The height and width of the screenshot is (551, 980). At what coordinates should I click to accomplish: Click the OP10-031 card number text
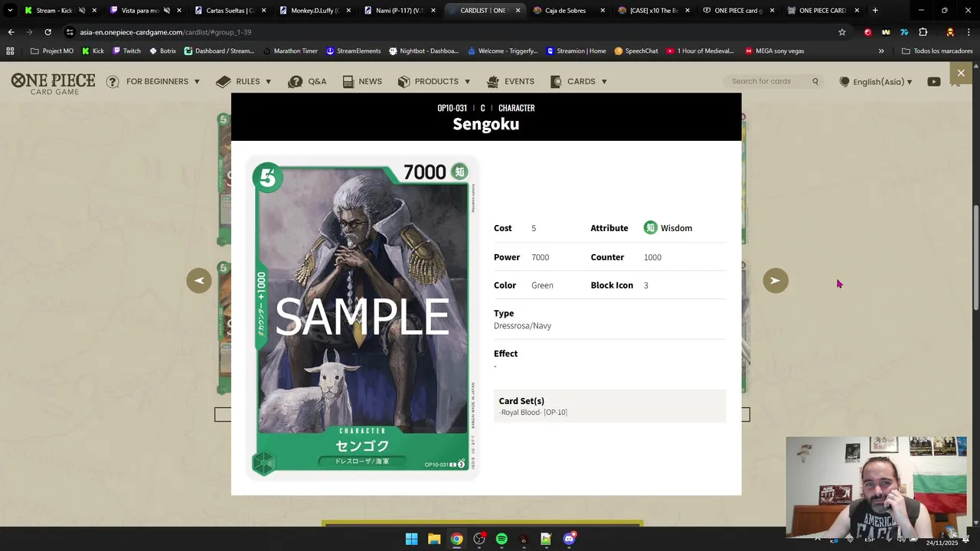point(452,108)
